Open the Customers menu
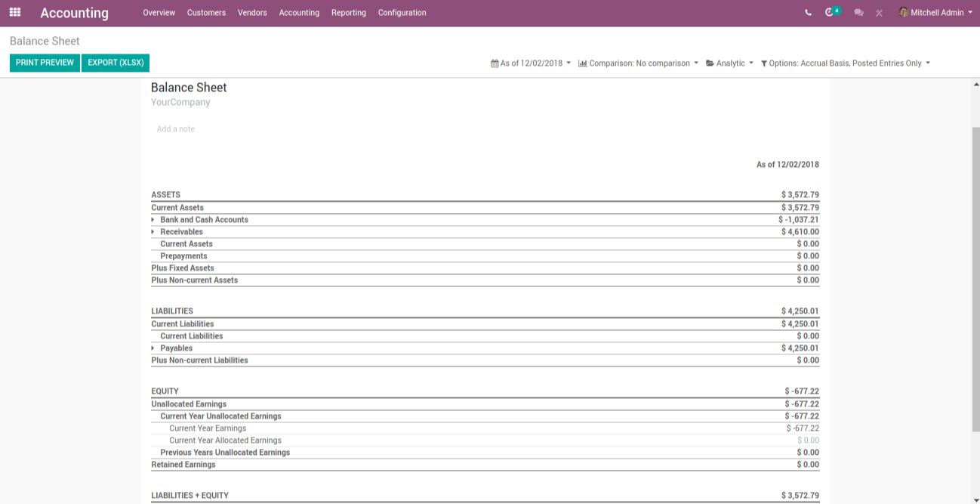 point(206,13)
